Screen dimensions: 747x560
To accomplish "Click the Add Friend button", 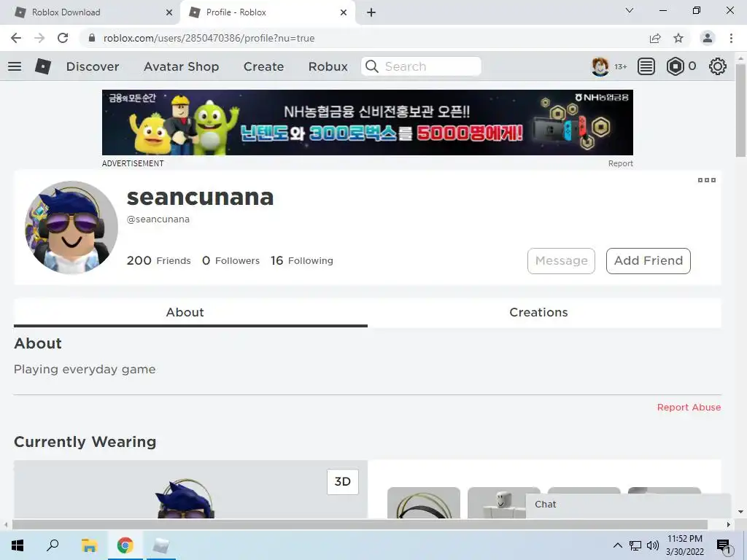I will 649,261.
